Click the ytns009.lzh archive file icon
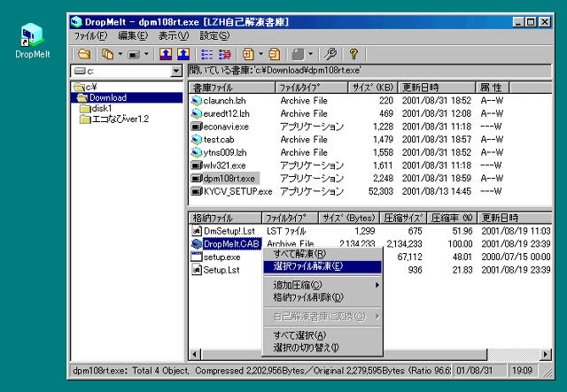The height and width of the screenshot is (392, 567). click(x=196, y=152)
